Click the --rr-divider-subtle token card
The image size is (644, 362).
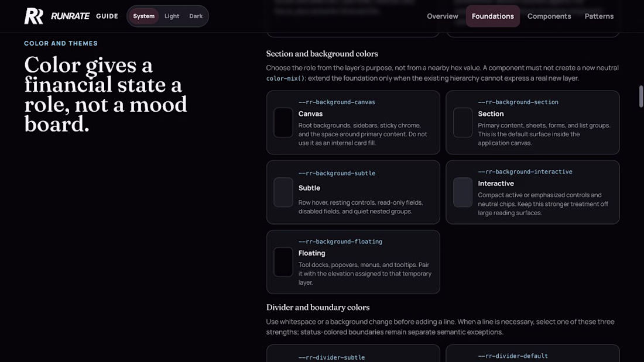[x=353, y=353]
